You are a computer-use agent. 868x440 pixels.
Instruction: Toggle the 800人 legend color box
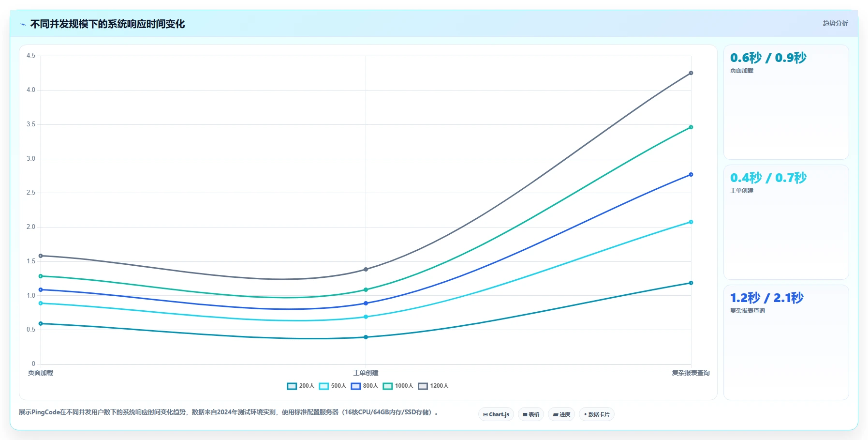pyautogui.click(x=356, y=386)
